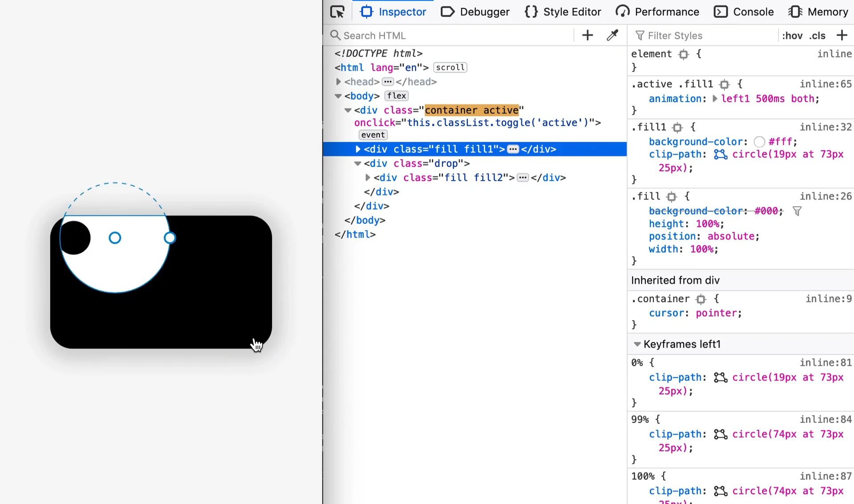Click the eyedropper color picker icon
Image resolution: width=854 pixels, height=504 pixels.
(x=612, y=35)
